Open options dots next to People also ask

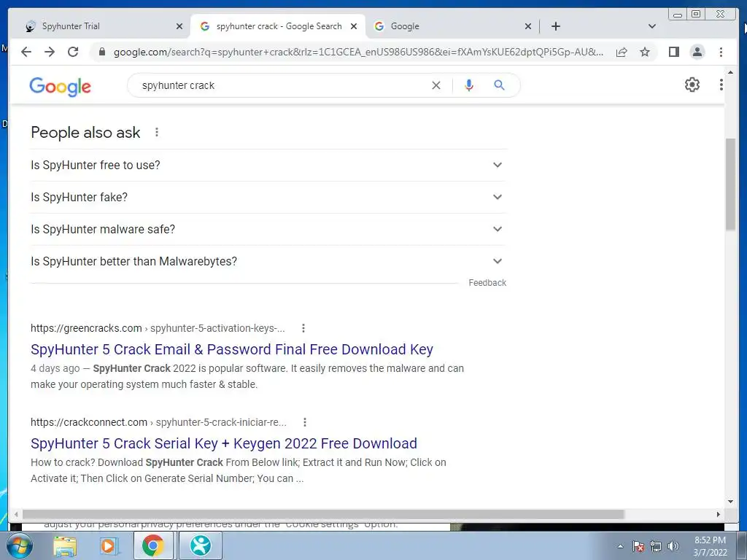(157, 133)
